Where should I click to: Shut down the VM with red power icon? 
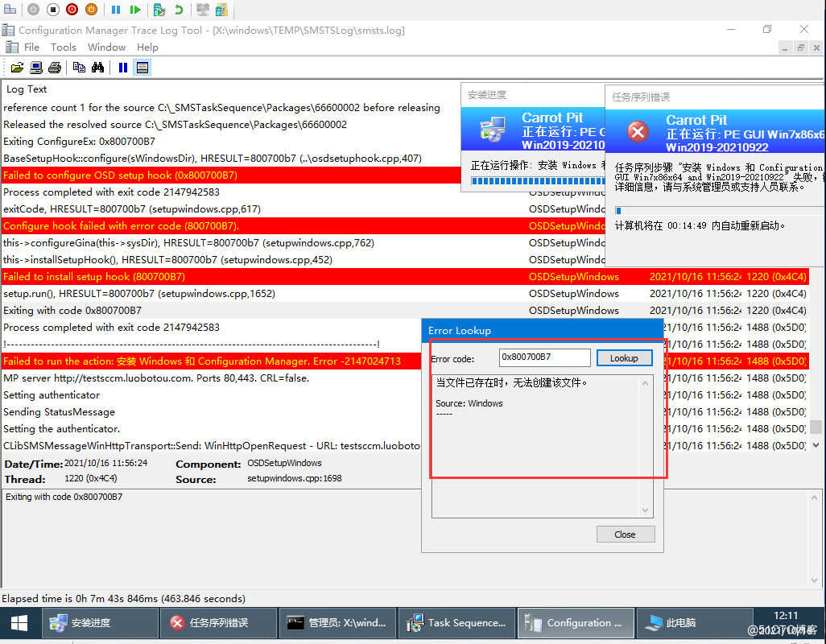coord(72,10)
